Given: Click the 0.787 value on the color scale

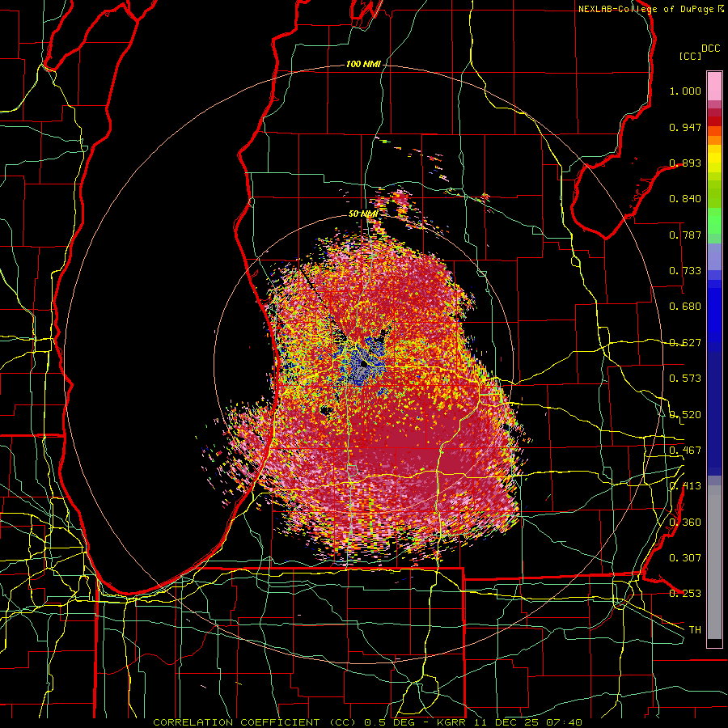Looking at the screenshot, I should tap(685, 235).
